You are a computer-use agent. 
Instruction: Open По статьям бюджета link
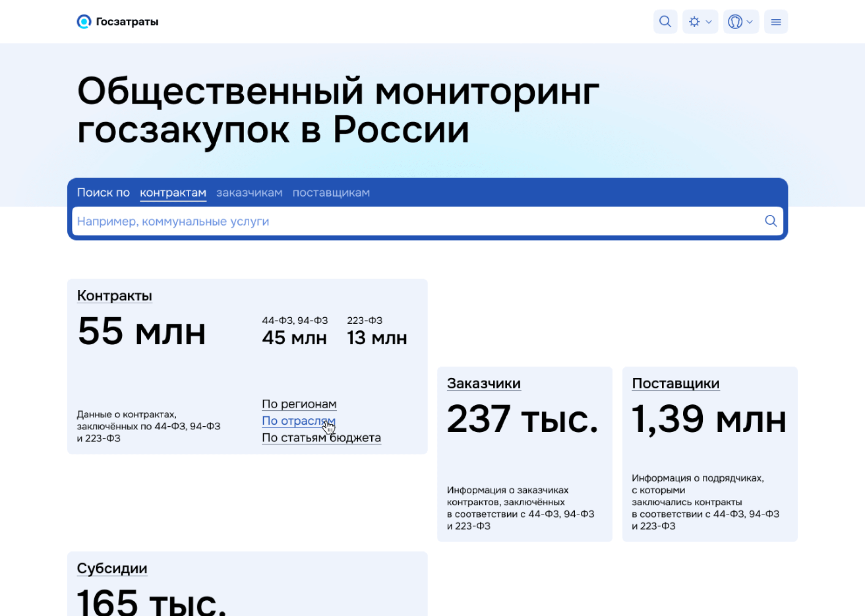click(321, 438)
